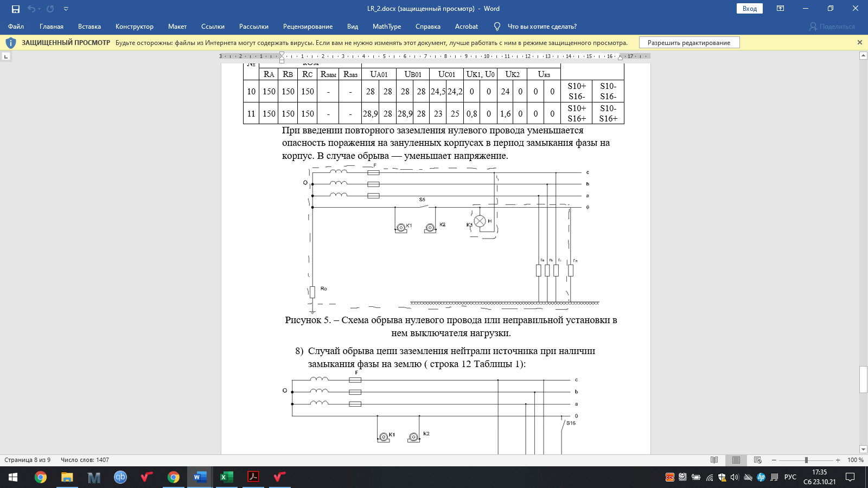The image size is (868, 488).
Task: Open the Макет ribbon tab
Action: (x=177, y=27)
